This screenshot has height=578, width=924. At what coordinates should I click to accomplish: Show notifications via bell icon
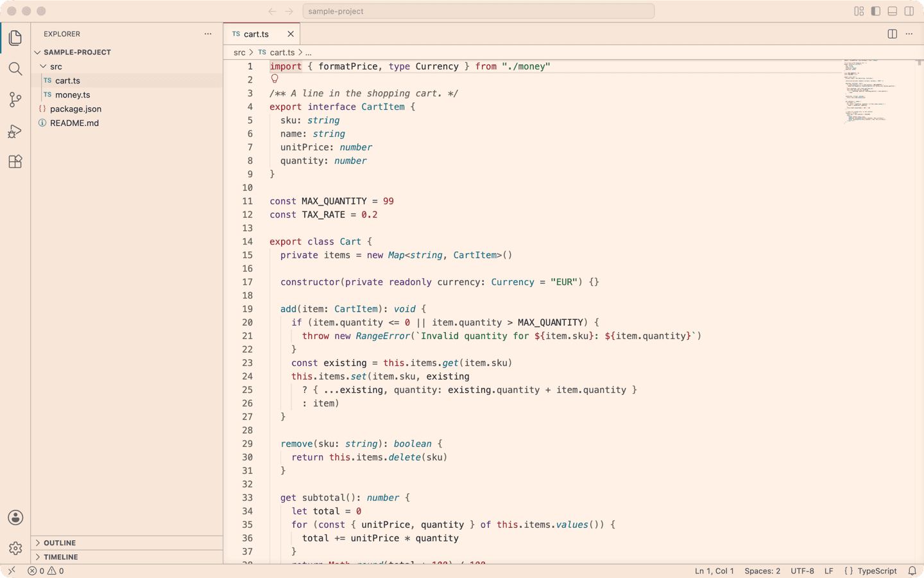click(x=912, y=571)
